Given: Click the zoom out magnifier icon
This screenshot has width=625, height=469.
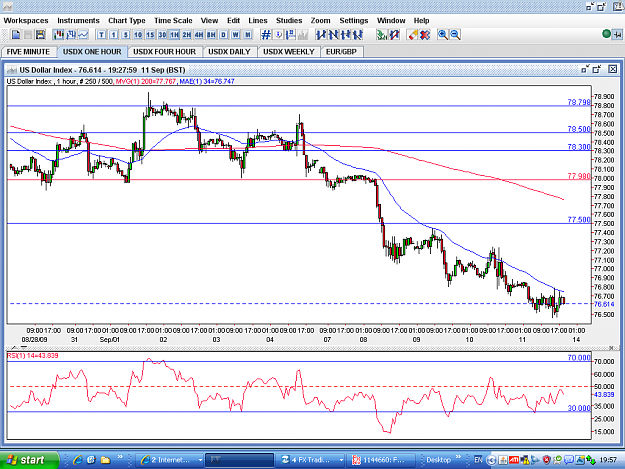Looking at the screenshot, I should click(455, 35).
